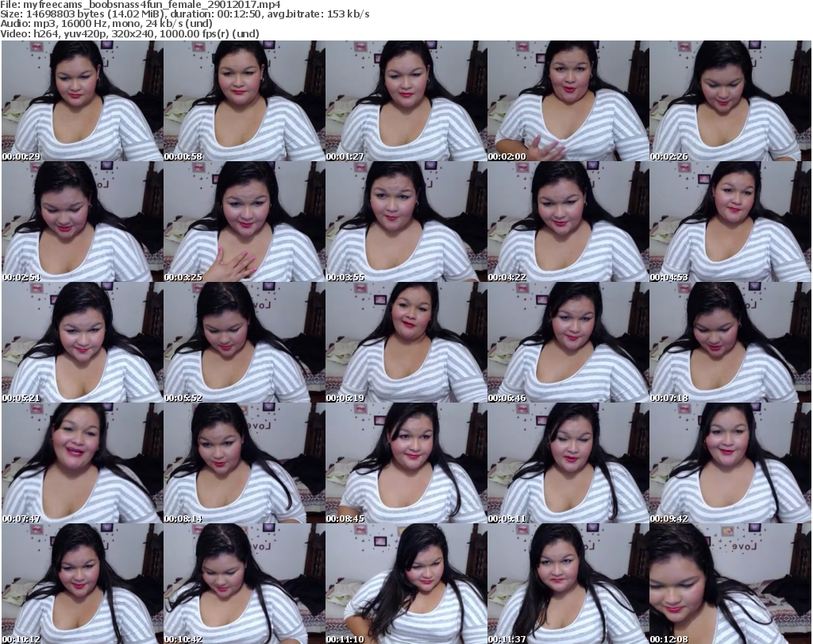Select the thumbnail at 00:08:14
The image size is (813, 644).
click(x=245, y=463)
